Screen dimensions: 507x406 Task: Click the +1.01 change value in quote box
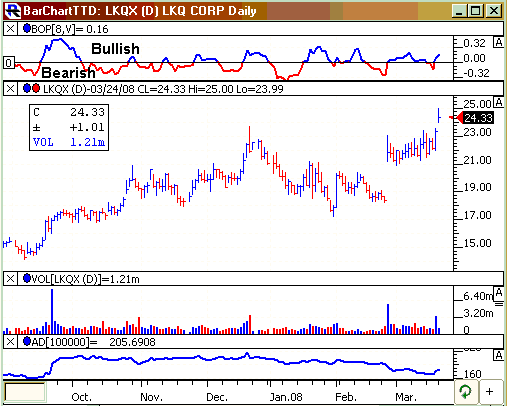[87, 127]
